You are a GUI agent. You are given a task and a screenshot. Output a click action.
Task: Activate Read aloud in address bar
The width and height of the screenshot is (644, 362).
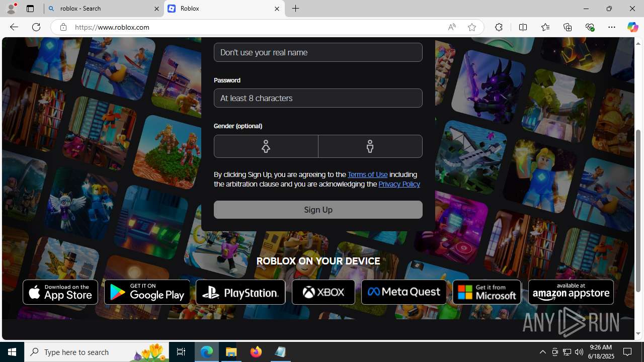pos(452,27)
